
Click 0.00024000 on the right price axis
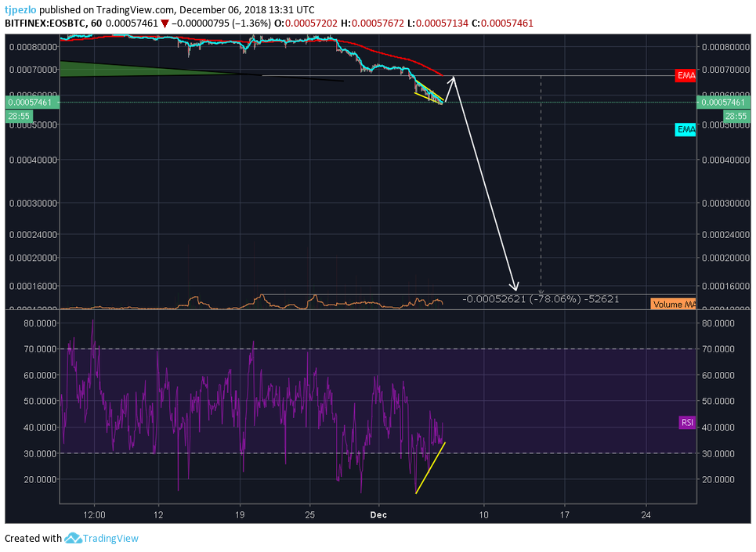(725, 235)
